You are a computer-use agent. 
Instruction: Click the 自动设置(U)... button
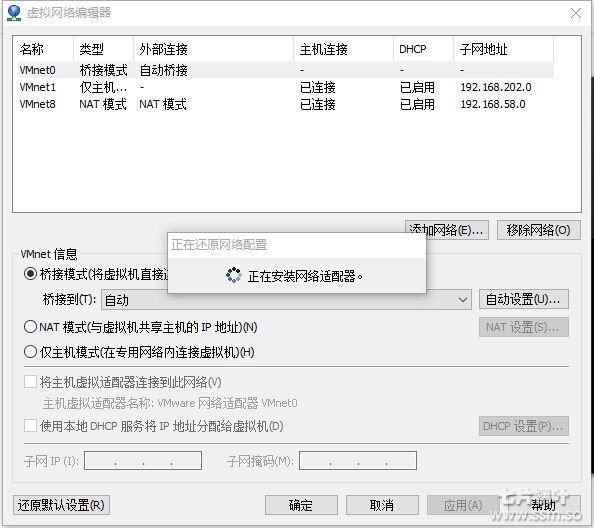coord(524,299)
